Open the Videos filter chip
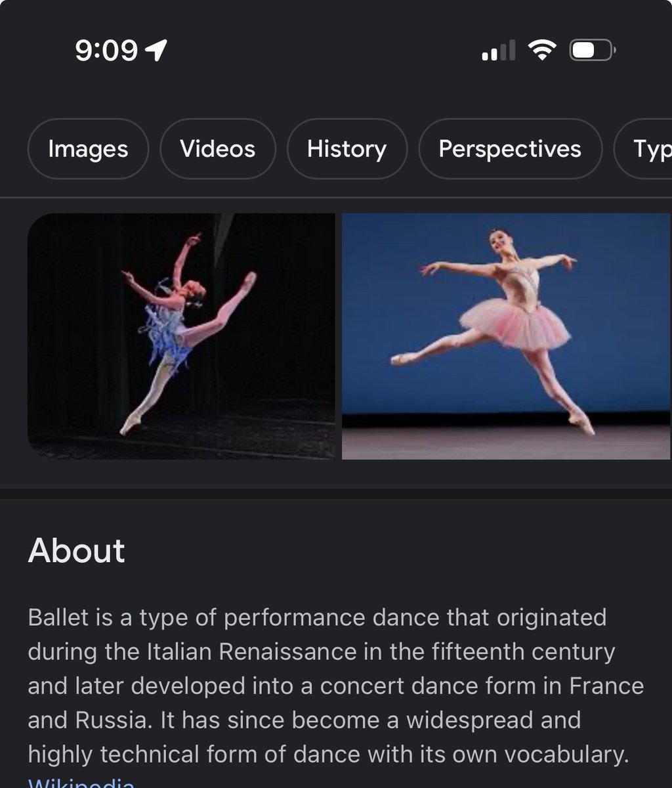Screen dimensions: 672x788 point(218,149)
